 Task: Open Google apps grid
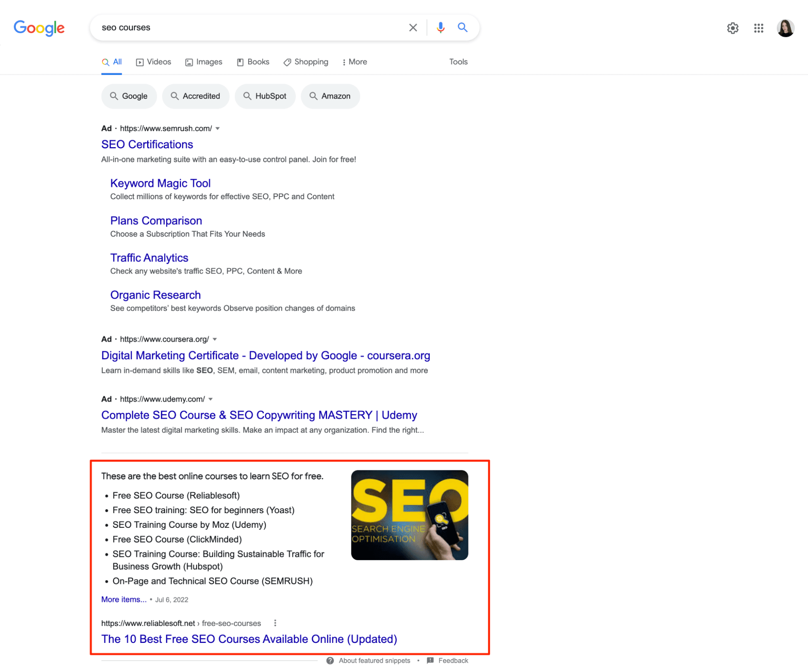(x=758, y=28)
